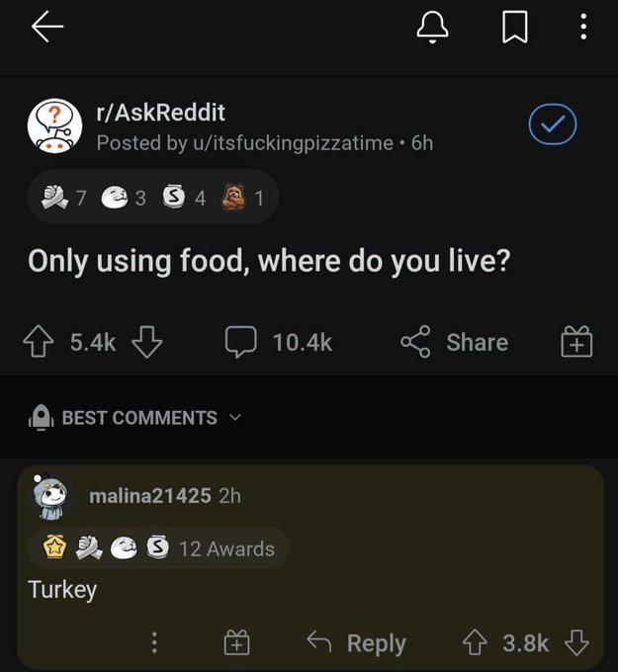The image size is (618, 672).
Task: Give an award to the Turkey comment
Action: point(236,643)
